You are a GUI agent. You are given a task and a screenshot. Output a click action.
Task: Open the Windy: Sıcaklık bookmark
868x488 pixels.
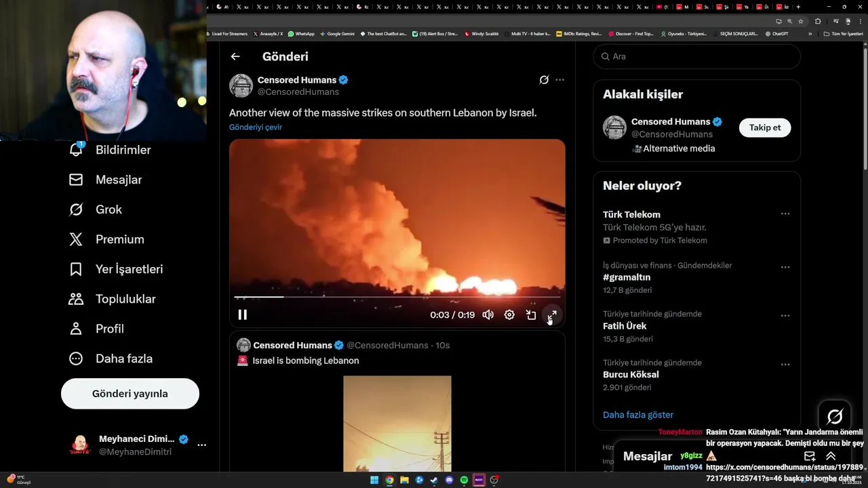coord(481,33)
